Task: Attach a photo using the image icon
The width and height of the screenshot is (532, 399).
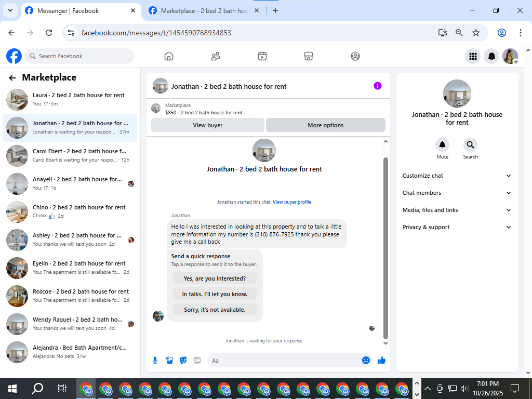Action: (x=169, y=361)
